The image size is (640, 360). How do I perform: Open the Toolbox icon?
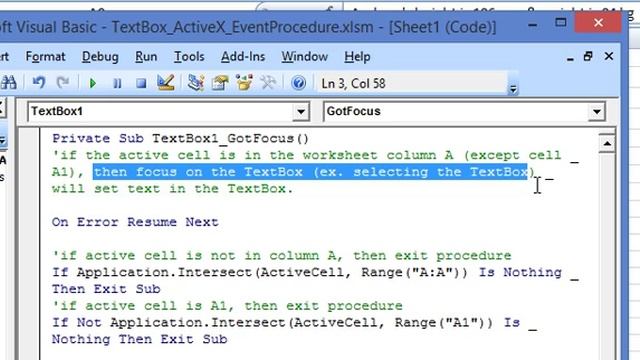(268, 83)
